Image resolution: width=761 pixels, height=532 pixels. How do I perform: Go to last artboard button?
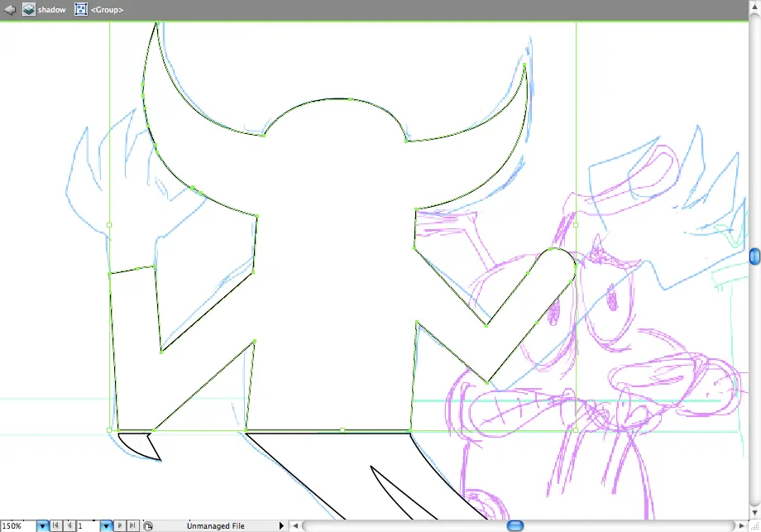132,525
